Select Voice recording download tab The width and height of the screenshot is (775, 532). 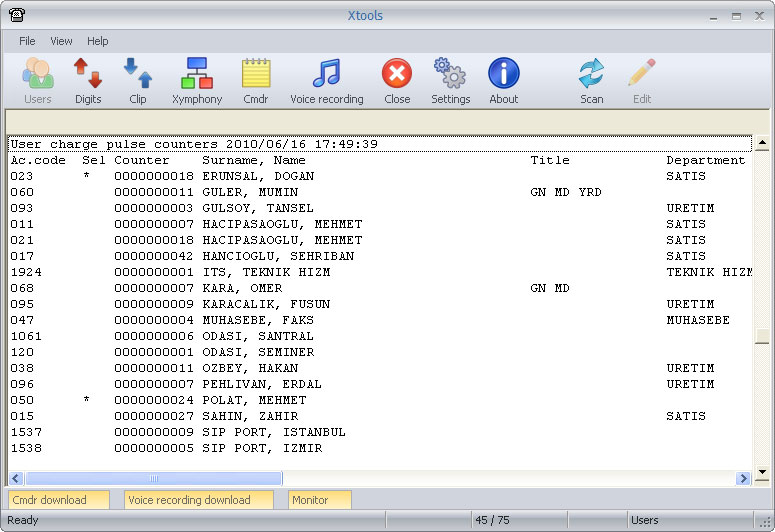click(198, 500)
